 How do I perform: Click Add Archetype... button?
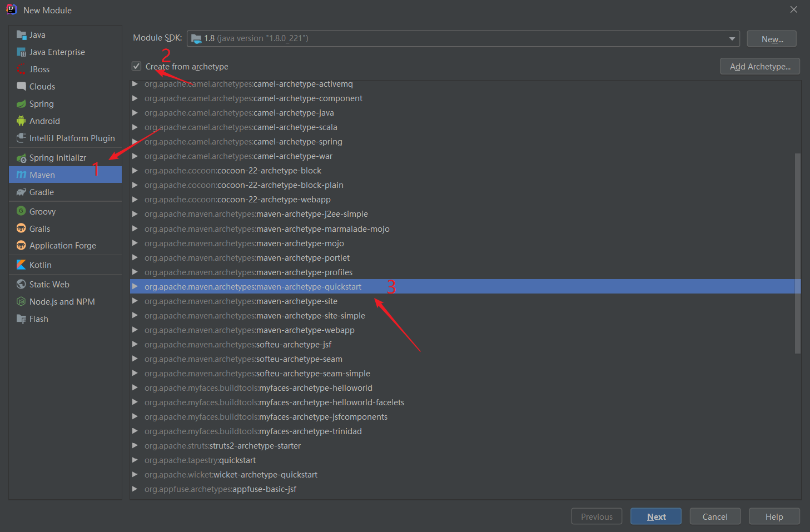pos(760,67)
